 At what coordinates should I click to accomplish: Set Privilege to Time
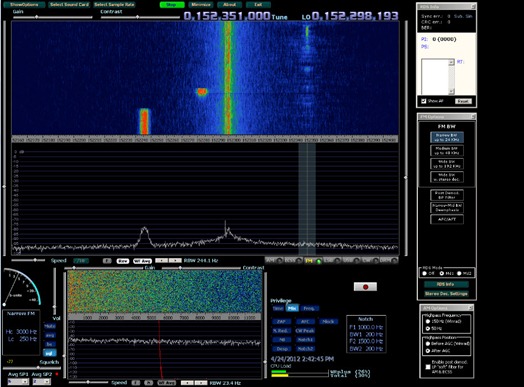point(278,308)
